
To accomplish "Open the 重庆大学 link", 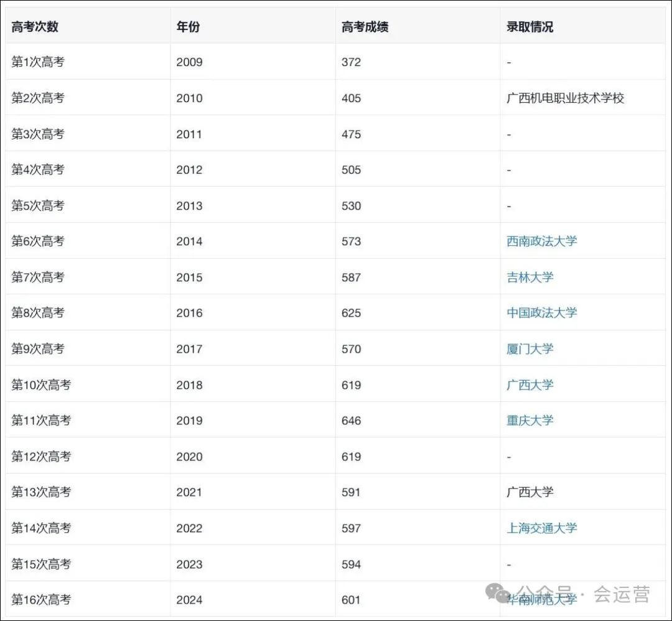I will 530,421.
